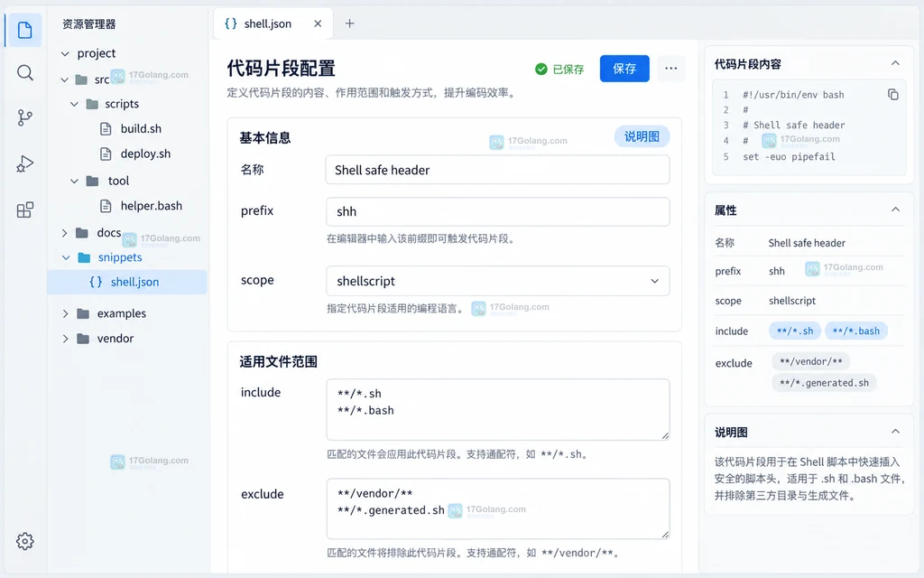
Task: Open the Settings gear icon
Action: 24,541
